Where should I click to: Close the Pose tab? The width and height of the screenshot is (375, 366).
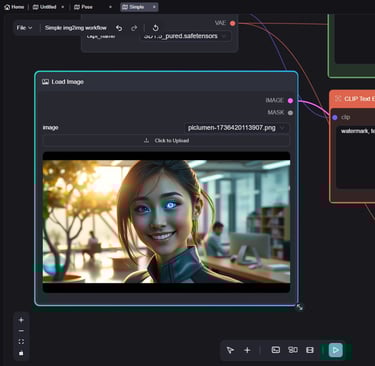click(110, 7)
